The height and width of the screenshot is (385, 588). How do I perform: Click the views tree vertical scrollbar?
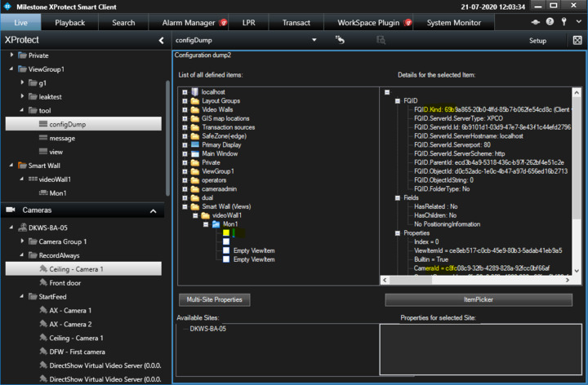[167, 122]
